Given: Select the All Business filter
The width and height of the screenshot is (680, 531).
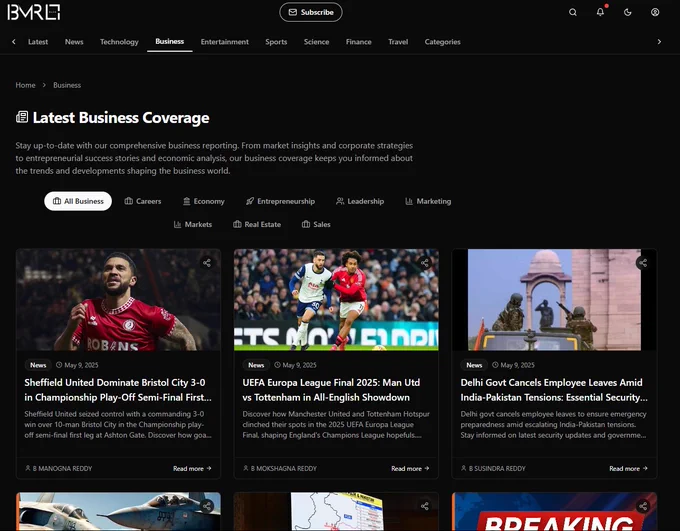Looking at the screenshot, I should 78,201.
